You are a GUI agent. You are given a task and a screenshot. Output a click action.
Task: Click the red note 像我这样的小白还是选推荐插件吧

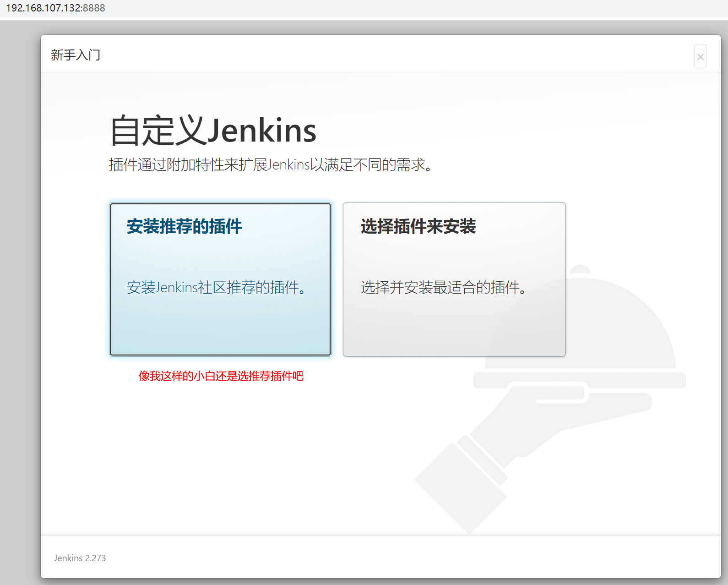(221, 376)
